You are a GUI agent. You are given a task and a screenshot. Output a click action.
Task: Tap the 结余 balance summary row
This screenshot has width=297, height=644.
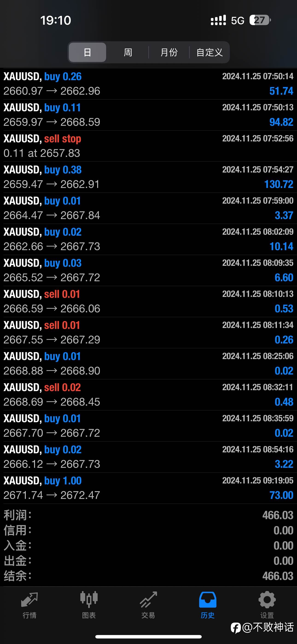pos(148,576)
